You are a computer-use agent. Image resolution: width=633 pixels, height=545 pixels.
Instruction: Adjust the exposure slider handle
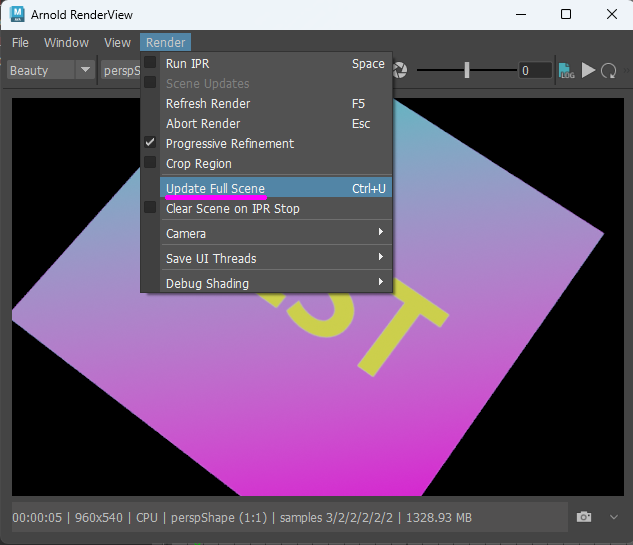pyautogui.click(x=467, y=70)
